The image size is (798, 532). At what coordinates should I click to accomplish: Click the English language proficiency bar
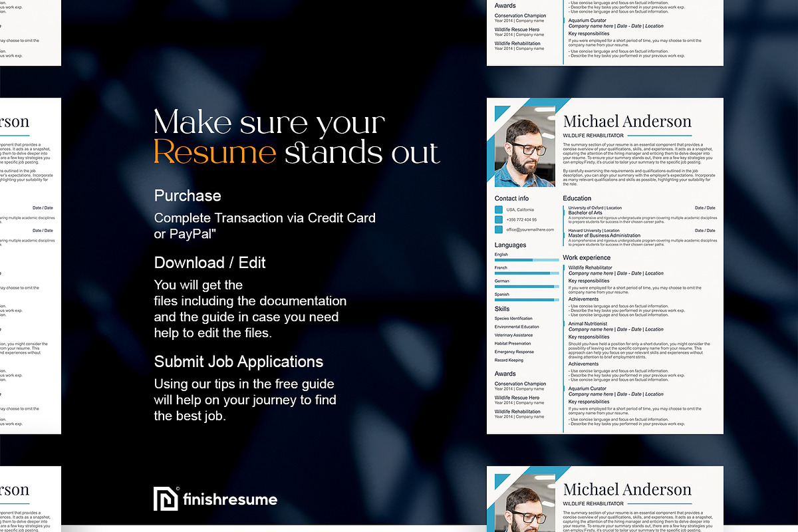[526, 259]
